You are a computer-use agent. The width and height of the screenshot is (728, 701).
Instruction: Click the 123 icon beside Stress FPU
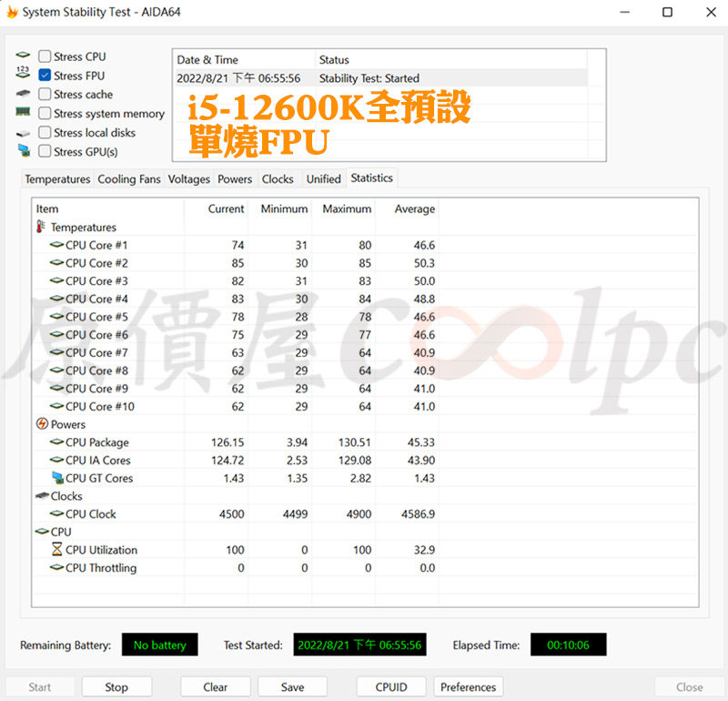tap(23, 72)
